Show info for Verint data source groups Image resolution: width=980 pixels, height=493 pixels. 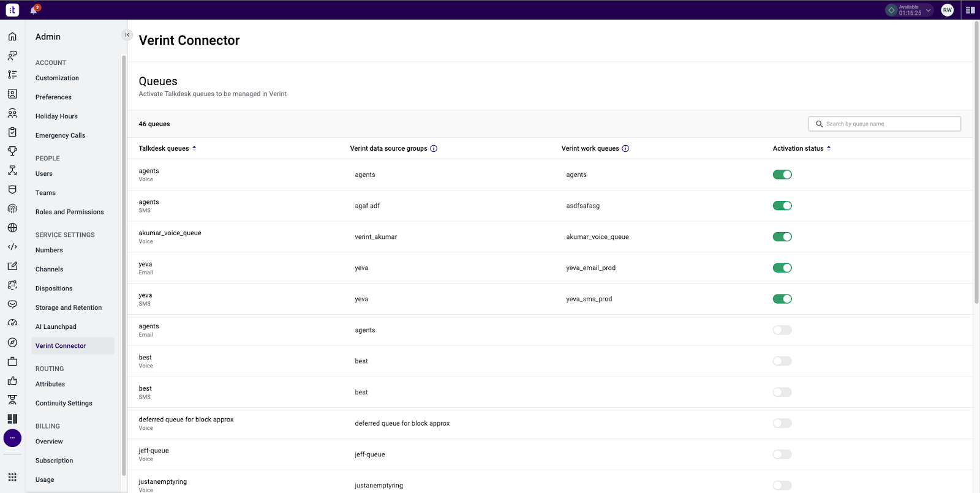(x=434, y=148)
